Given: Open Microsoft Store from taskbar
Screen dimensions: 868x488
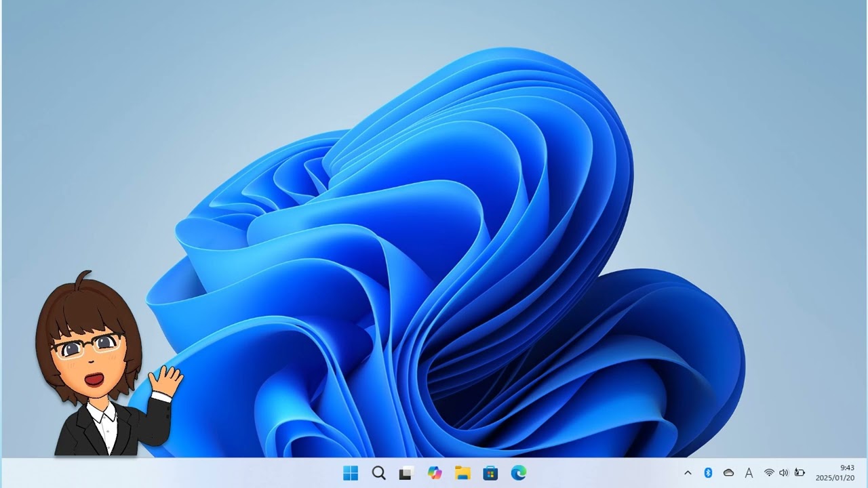Looking at the screenshot, I should click(x=490, y=473).
